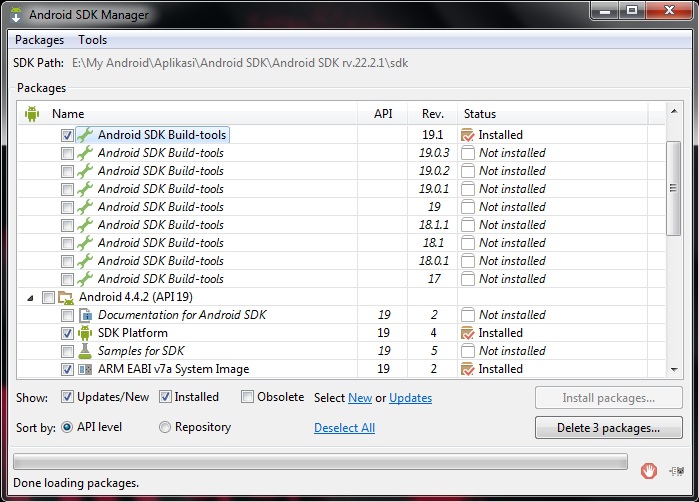Click the Not installed icon for Documentation row
Screen dimensions: 699x502
[x=468, y=315]
